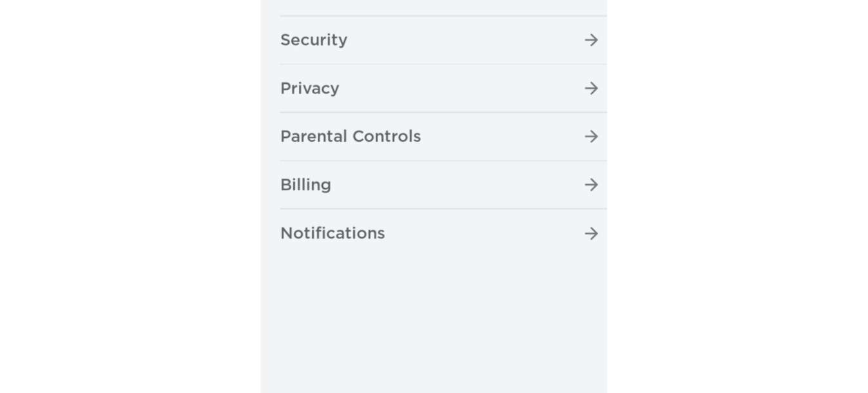Click the arrow icon next to Security
The width and height of the screenshot is (868, 393).
[591, 40]
